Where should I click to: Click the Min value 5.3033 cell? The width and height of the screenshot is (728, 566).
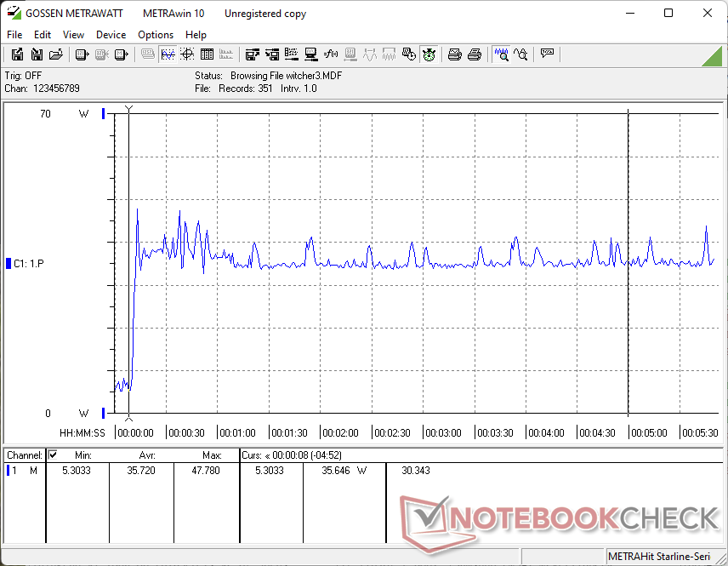tap(77, 471)
